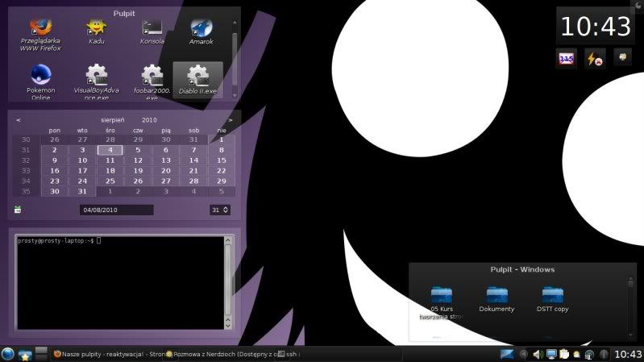Launch the Kadu messenger icon

point(96,32)
